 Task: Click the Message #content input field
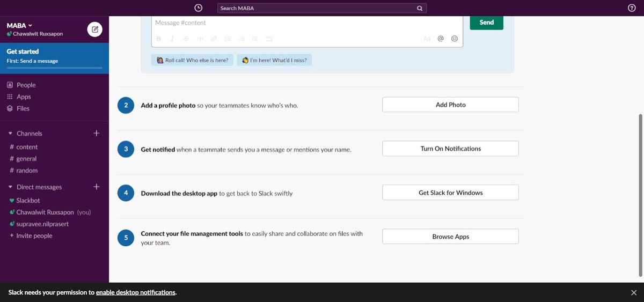[x=307, y=23]
